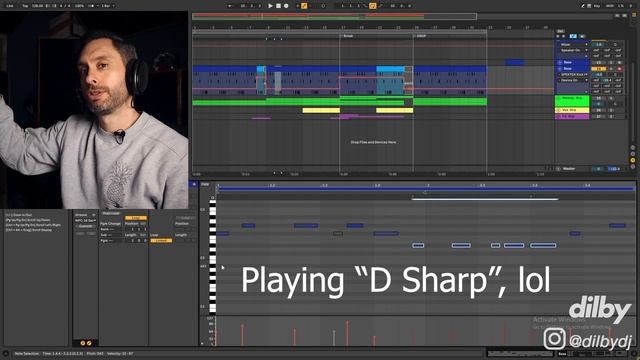Viewport: 640px width, 360px height.
Task: Unfold the Master track
Action: pyautogui.click(x=558, y=169)
